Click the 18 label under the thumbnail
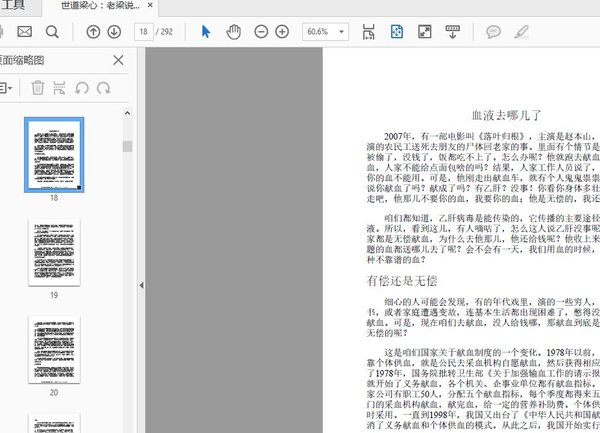This screenshot has height=433, width=600. click(54, 198)
